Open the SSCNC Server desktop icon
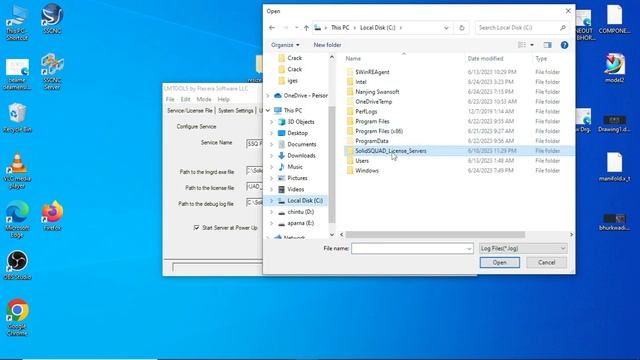Screen dimensions: 640x360 click(x=52, y=71)
